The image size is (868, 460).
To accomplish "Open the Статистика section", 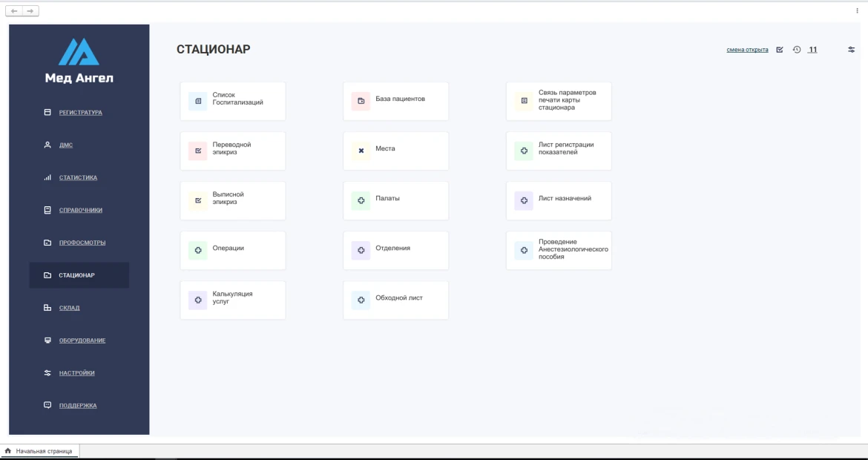I will coord(78,177).
